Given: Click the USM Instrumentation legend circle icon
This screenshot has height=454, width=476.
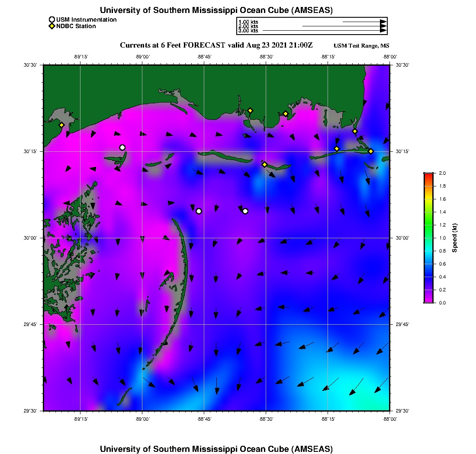Looking at the screenshot, I should pyautogui.click(x=52, y=19).
